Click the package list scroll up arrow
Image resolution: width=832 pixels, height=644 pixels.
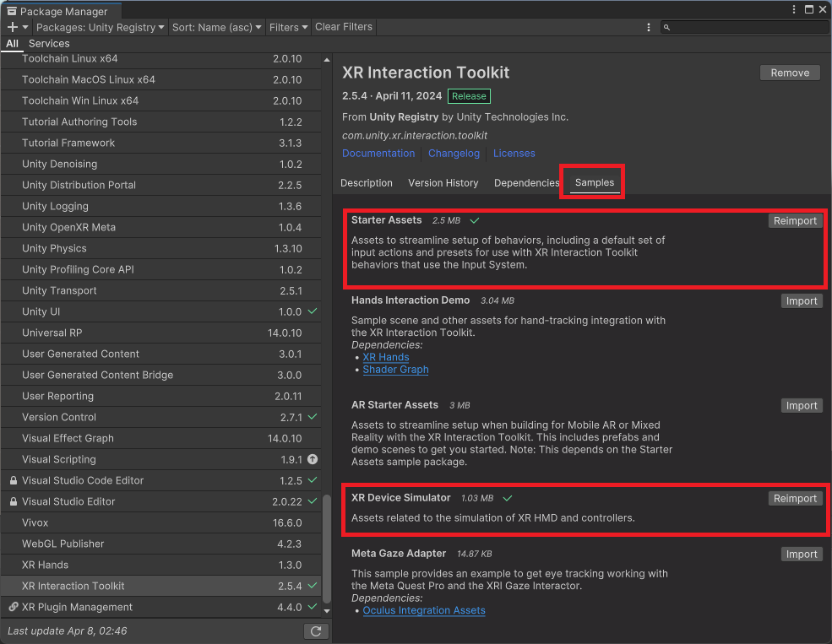327,60
